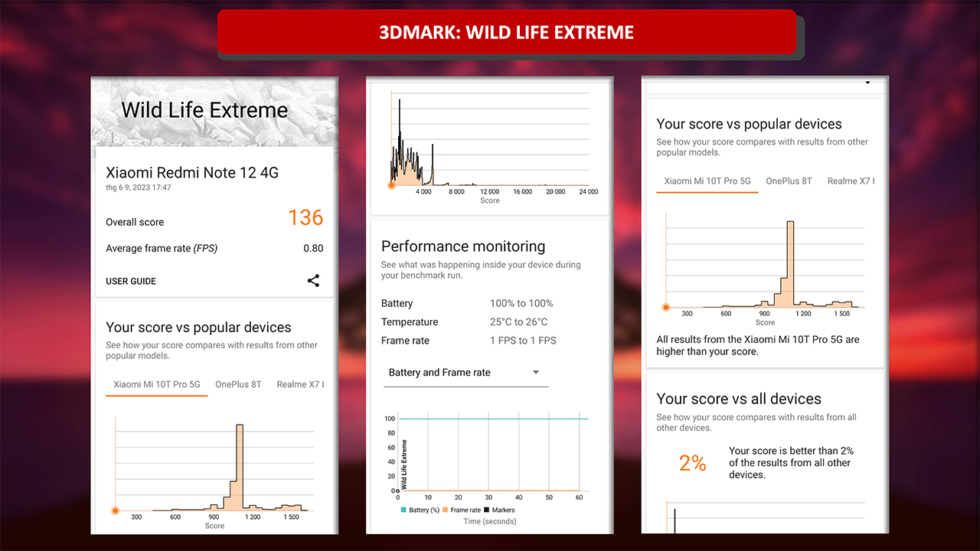
Task: Click the orange score marker on the left screenshot's chart
Action: point(115,510)
